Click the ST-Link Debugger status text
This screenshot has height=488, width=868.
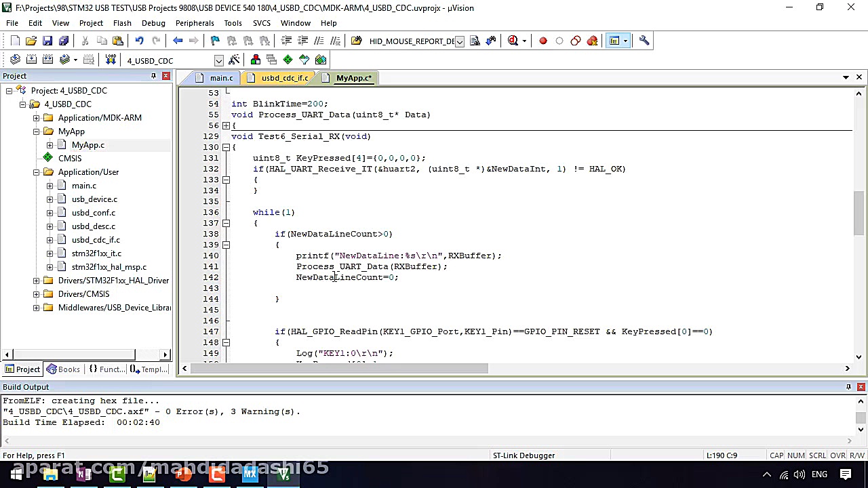coord(524,455)
